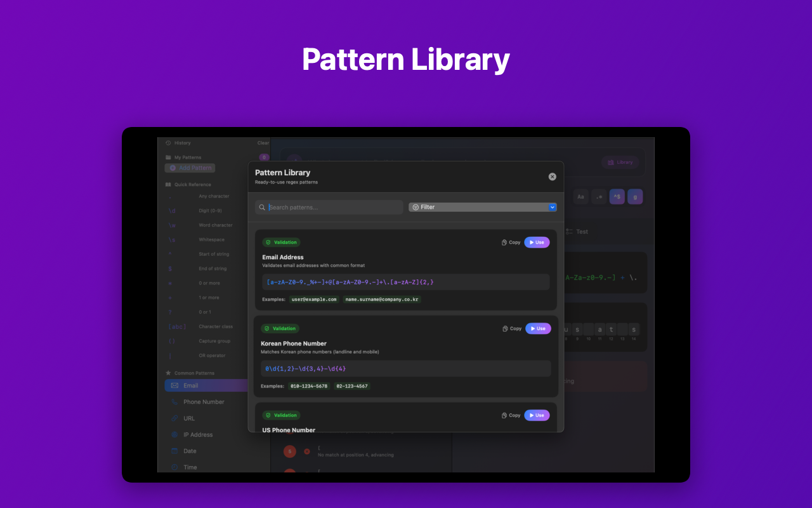
Task: Open the Library button in toolbar
Action: pyautogui.click(x=620, y=162)
